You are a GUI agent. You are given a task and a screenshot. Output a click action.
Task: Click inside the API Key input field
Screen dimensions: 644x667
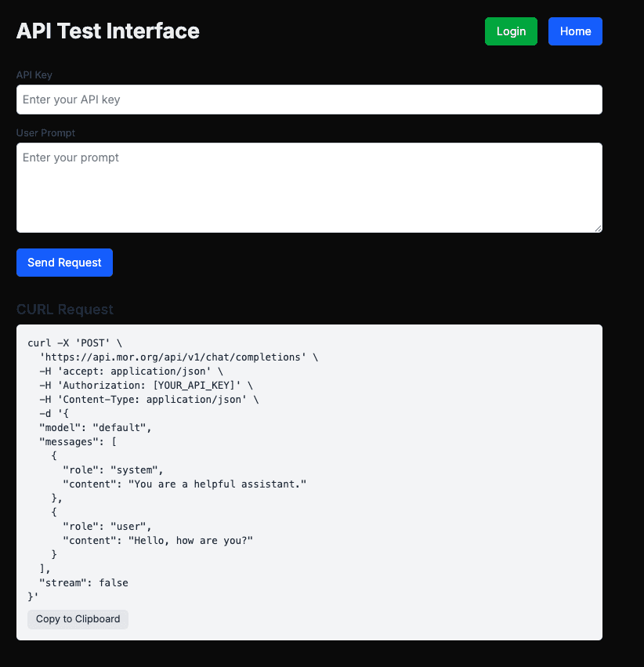pos(309,100)
